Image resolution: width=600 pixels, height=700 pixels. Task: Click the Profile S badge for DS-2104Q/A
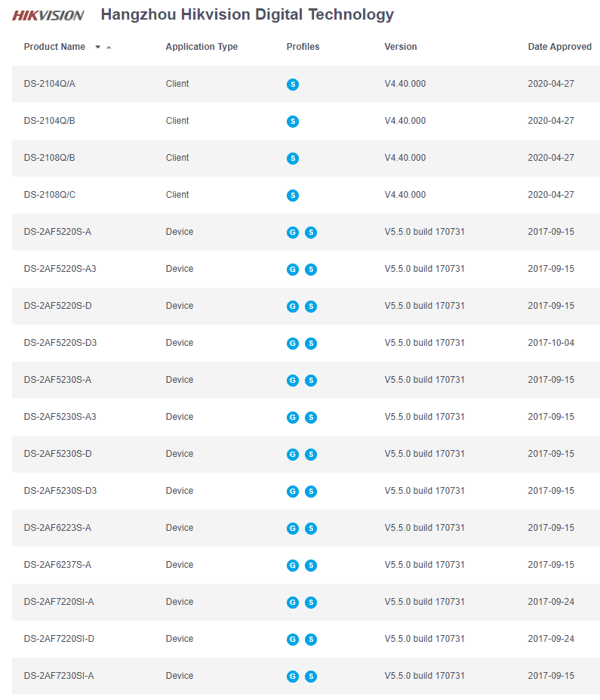(x=293, y=85)
